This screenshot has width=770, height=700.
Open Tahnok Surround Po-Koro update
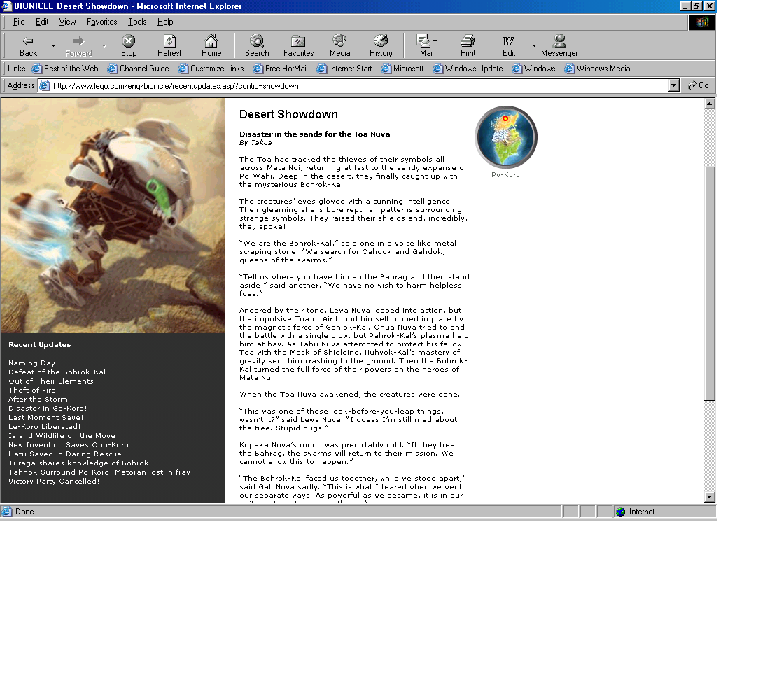coord(99,472)
